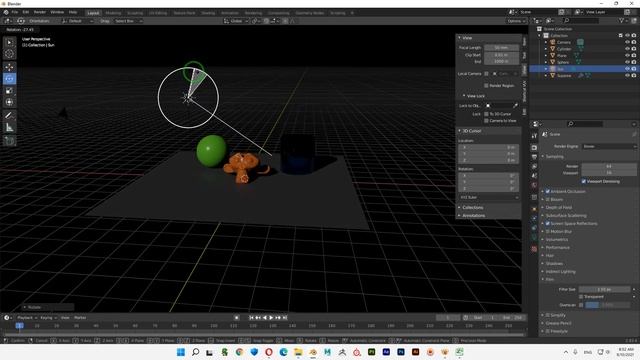640x360 pixels.
Task: Hide the Cylinder object with its eye icon
Action: pos(627,49)
